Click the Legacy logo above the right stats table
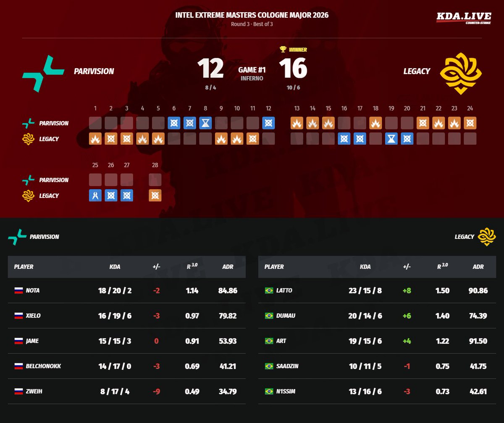504x423 pixels. 487,237
